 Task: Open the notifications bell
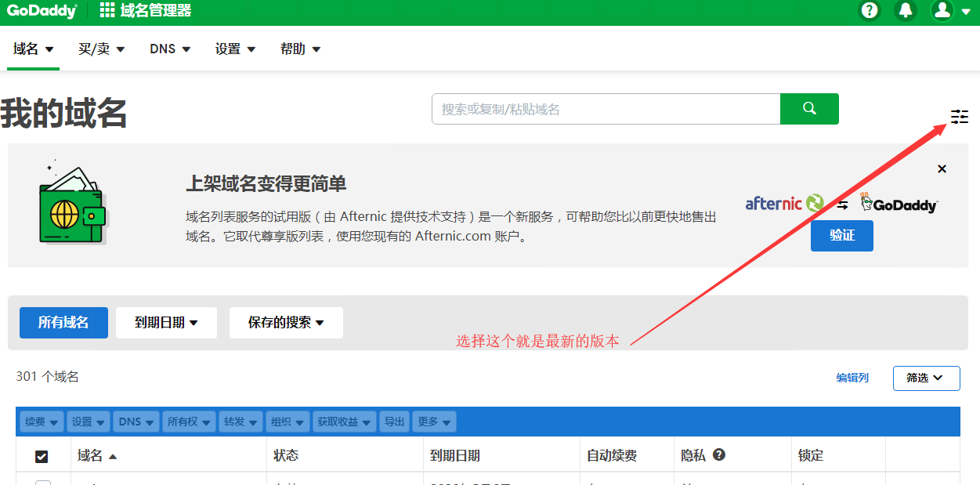[906, 10]
